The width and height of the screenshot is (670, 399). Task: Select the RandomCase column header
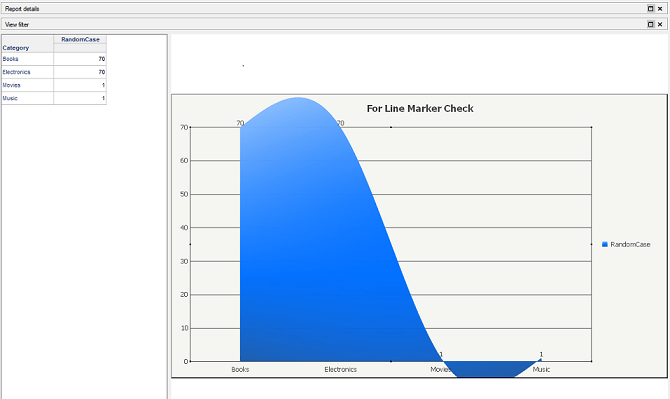pos(80,39)
